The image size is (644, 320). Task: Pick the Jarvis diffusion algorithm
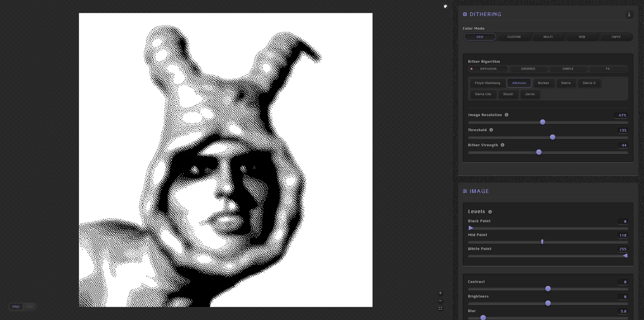[x=530, y=94]
